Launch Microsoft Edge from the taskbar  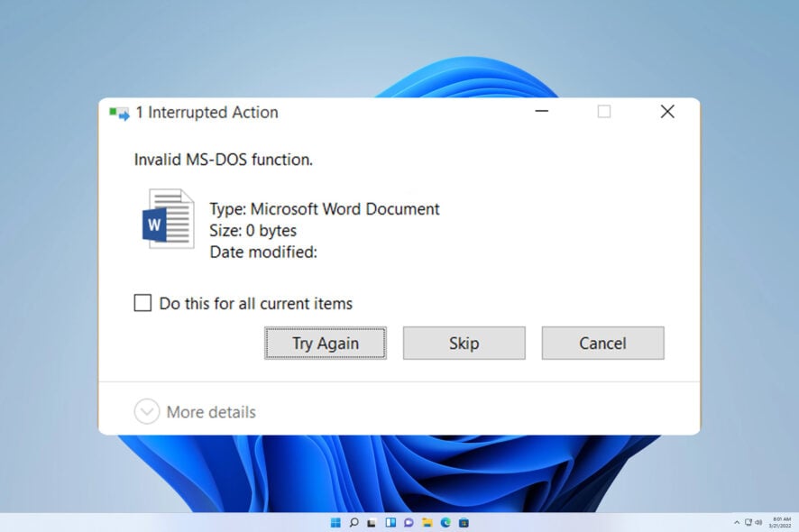point(446,522)
